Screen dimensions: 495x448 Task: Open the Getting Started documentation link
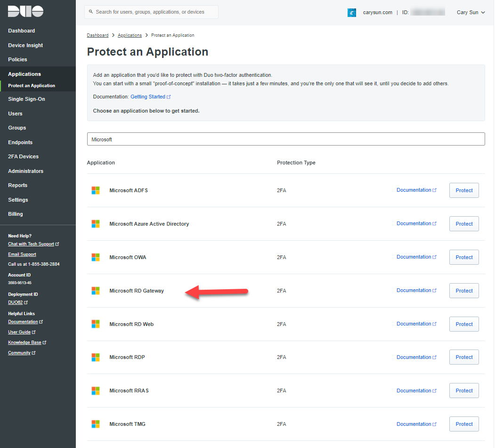tap(151, 97)
